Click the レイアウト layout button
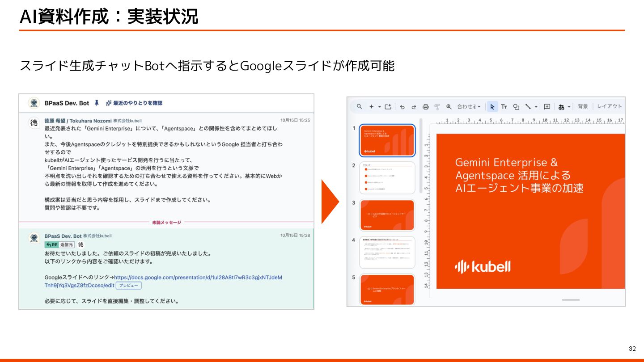Image resolution: width=644 pixels, height=362 pixels. click(610, 106)
